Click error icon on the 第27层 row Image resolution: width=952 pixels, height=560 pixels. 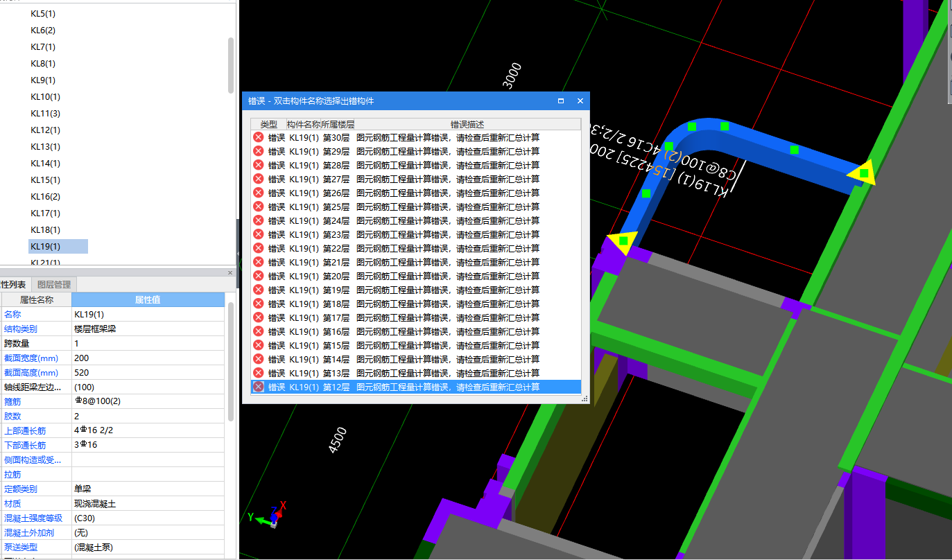click(x=259, y=179)
